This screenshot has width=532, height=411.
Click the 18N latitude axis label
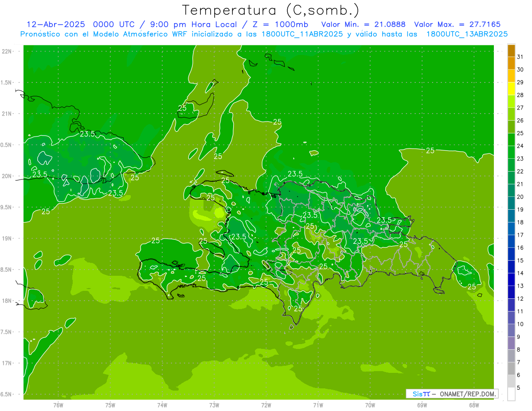click(x=6, y=301)
